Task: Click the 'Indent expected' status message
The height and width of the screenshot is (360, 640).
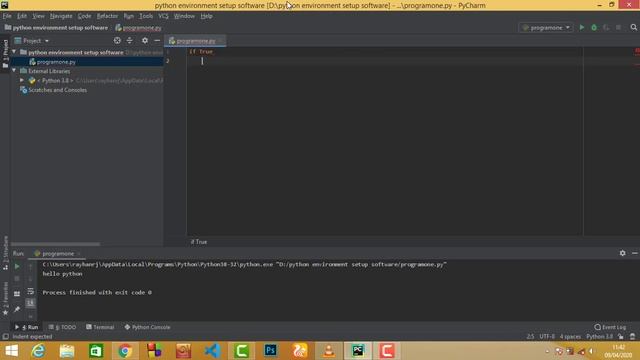Action: pos(33,337)
